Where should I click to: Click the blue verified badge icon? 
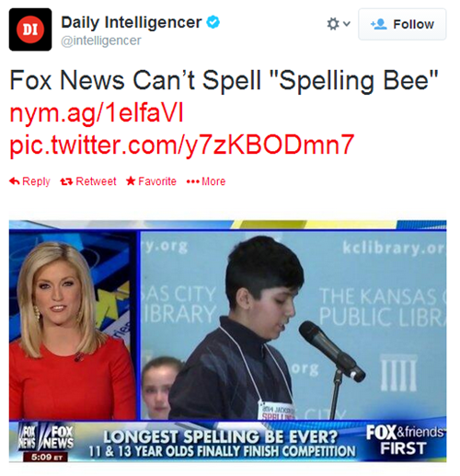pyautogui.click(x=213, y=22)
